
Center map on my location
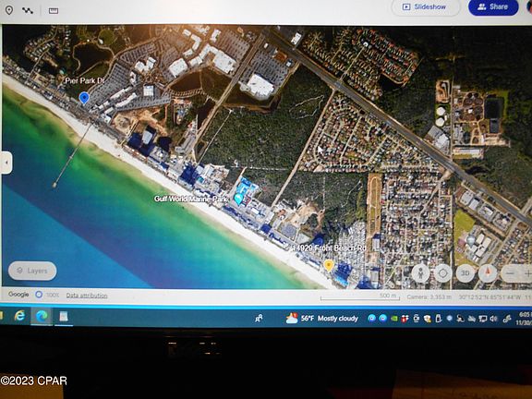(x=442, y=273)
